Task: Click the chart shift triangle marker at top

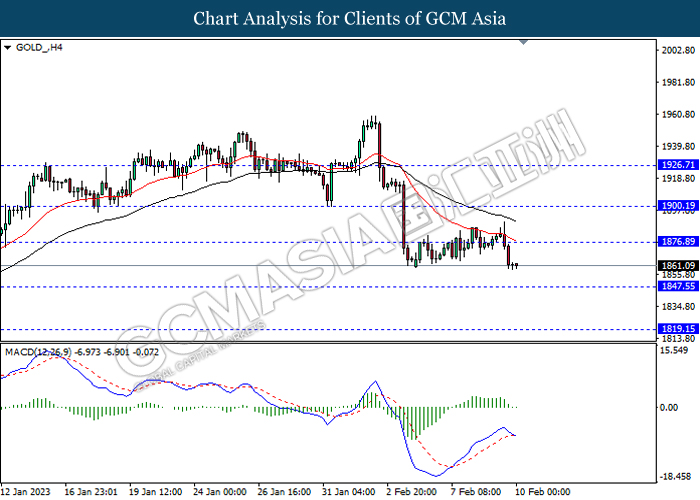Action: 524,42
